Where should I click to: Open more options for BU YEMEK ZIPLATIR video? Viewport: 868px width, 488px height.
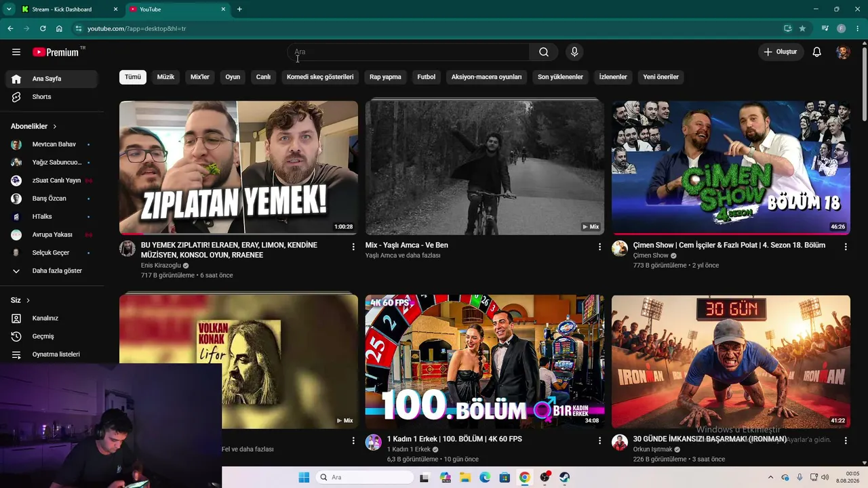click(353, 247)
